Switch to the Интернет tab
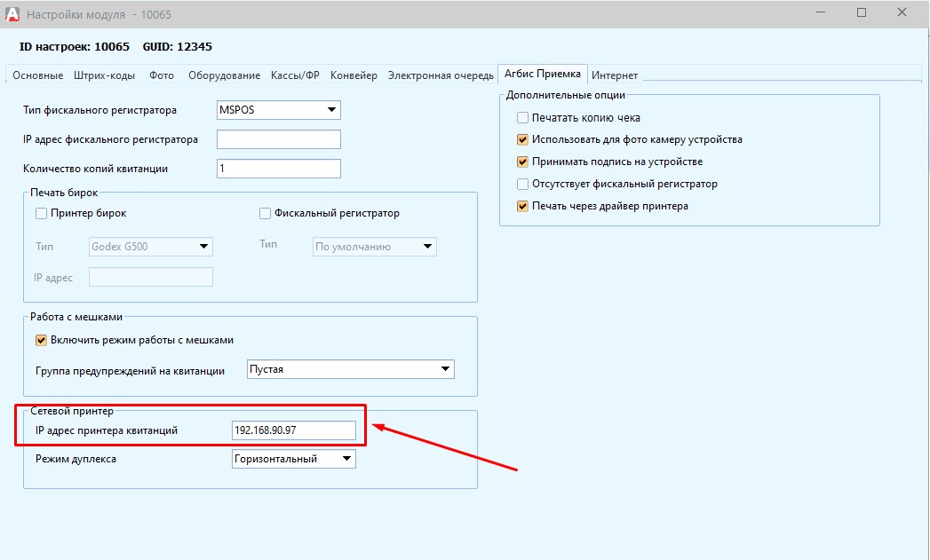 [615, 75]
